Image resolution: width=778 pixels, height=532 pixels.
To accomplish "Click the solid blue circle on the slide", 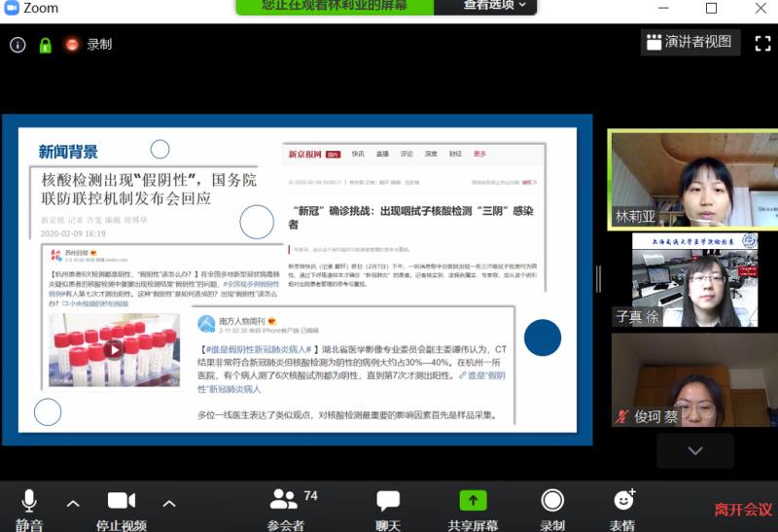I will [543, 337].
